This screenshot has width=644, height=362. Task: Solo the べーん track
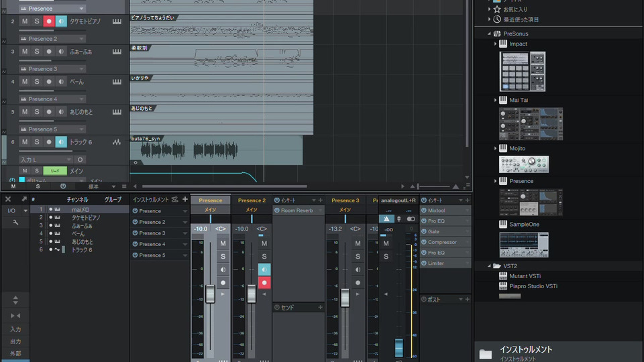tap(36, 82)
